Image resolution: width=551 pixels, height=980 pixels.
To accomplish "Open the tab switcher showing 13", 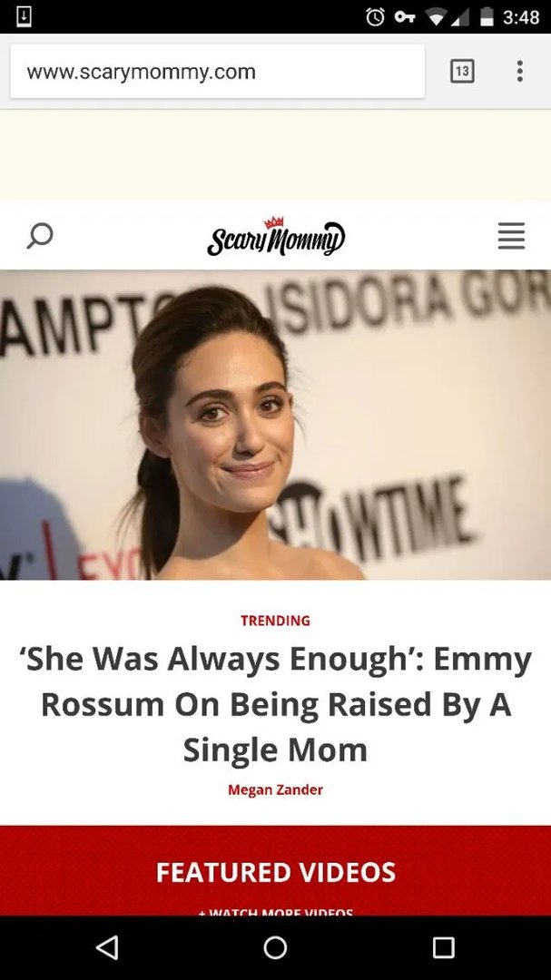I will coord(462,72).
